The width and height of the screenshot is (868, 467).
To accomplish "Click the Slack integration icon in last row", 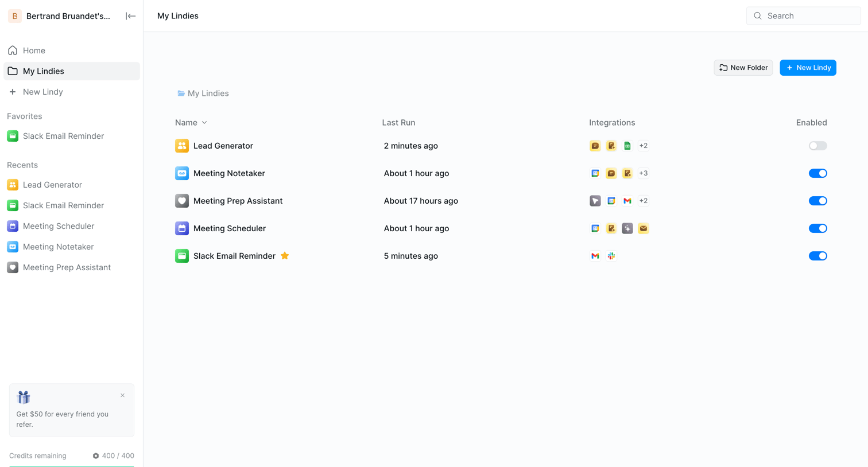I will pos(611,256).
